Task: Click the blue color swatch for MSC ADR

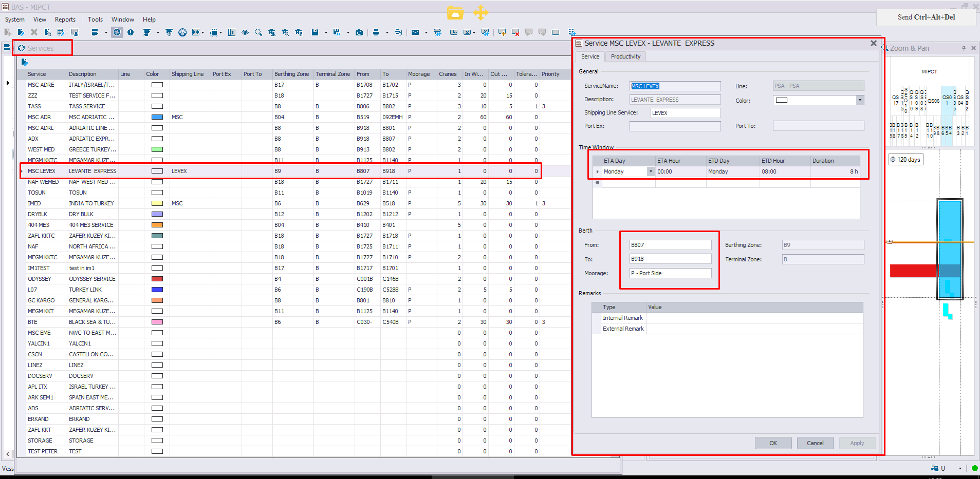Action: click(x=157, y=117)
